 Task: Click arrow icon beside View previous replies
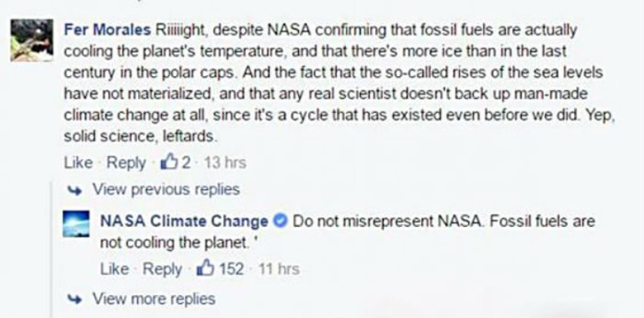click(x=74, y=190)
